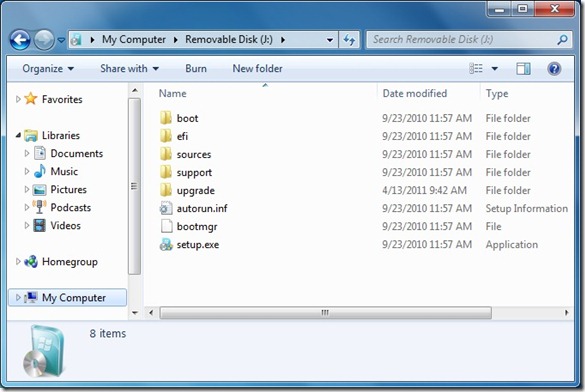Open the Videos library
This screenshot has height=392, width=585.
point(65,225)
